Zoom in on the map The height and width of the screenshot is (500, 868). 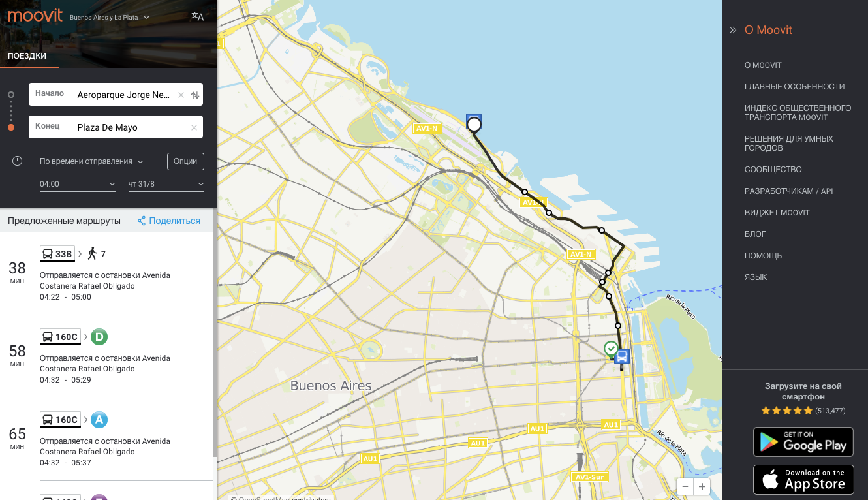point(702,486)
